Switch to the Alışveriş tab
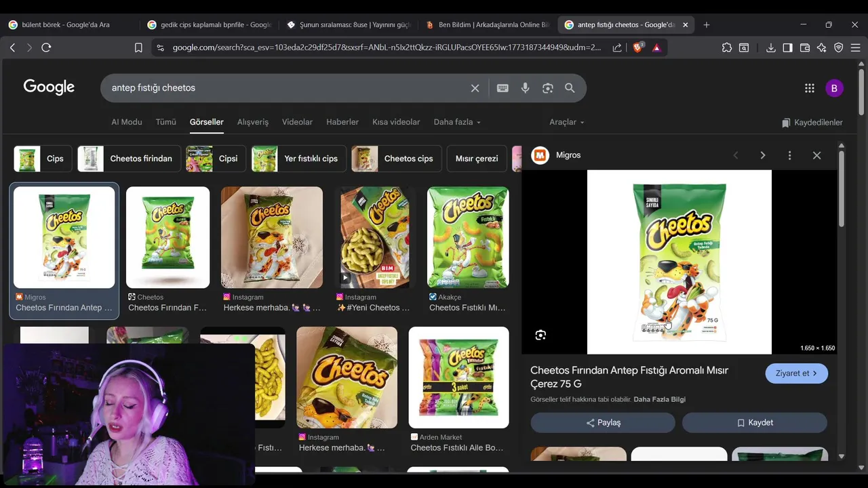868x488 pixels. [x=253, y=122]
